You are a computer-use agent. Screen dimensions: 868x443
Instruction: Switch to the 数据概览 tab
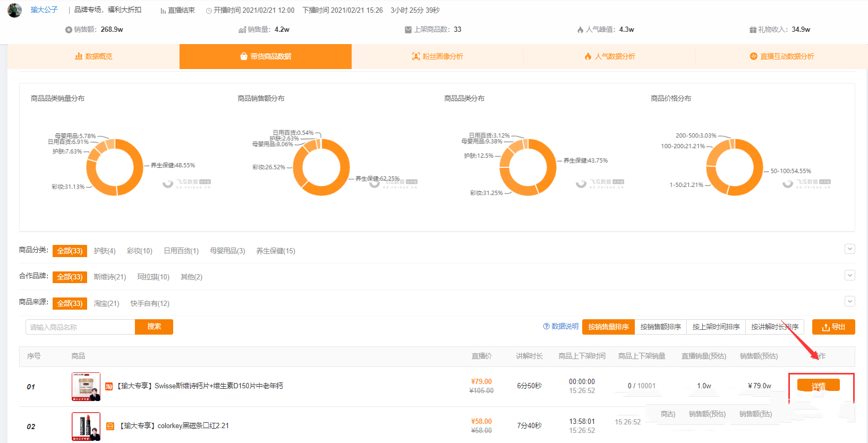pyautogui.click(x=93, y=56)
